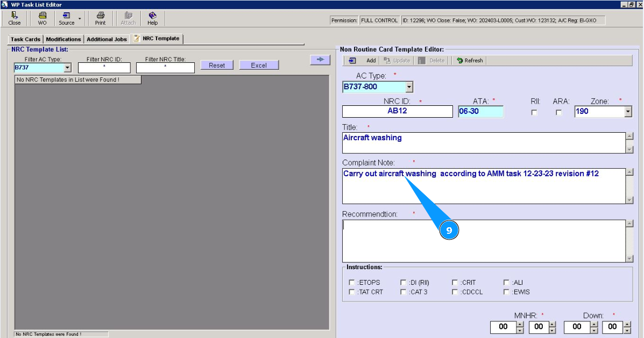Toggle the RII checkbox

pos(534,112)
